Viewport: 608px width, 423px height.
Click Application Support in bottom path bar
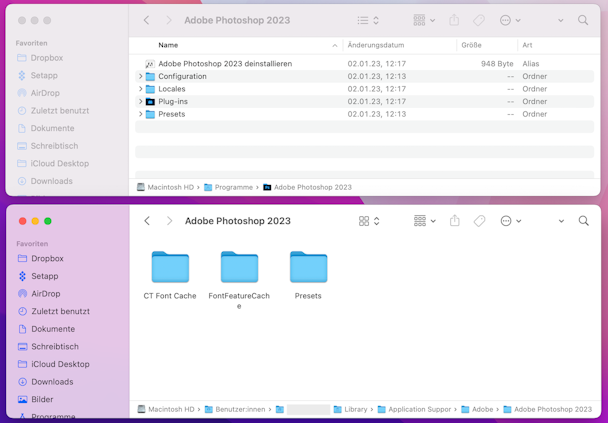pos(415,409)
